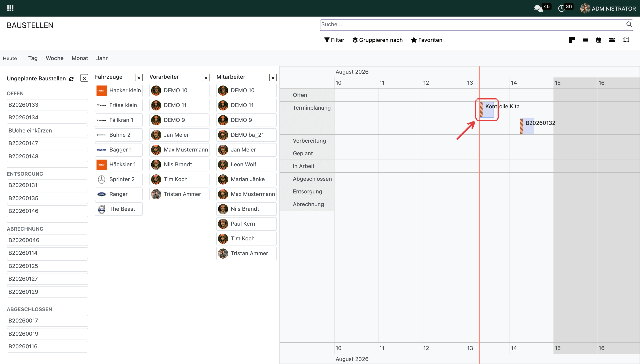640x364 pixels.
Task: Select the Tag scale
Action: pyautogui.click(x=33, y=58)
